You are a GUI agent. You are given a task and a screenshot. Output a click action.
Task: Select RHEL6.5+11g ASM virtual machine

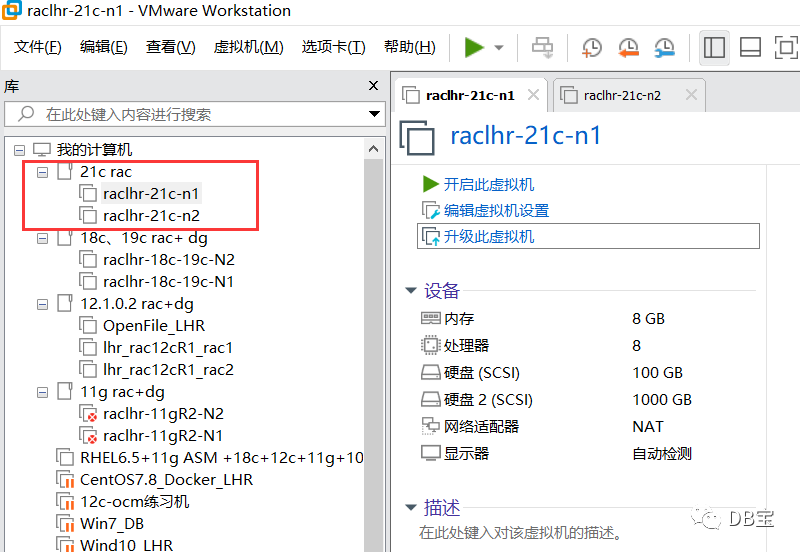pos(221,458)
